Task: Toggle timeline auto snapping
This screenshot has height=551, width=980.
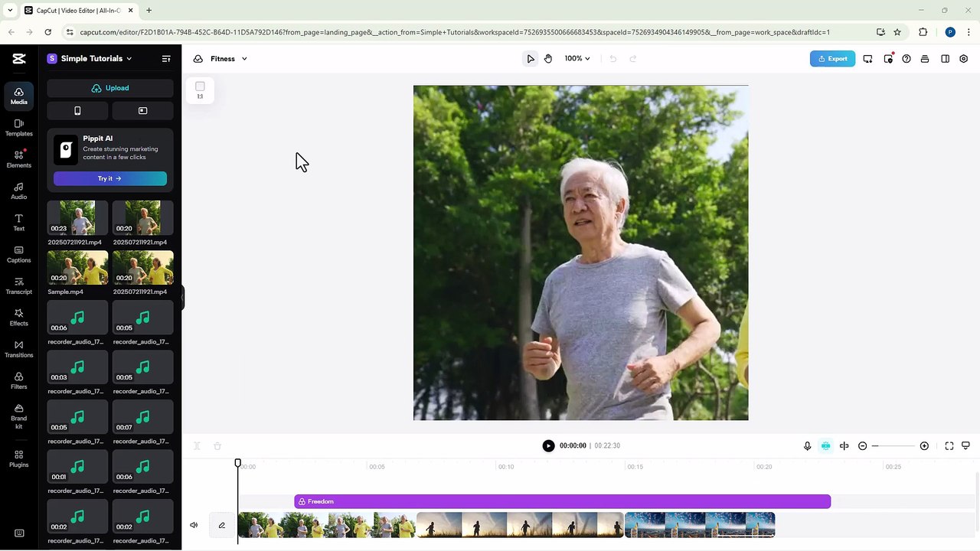Action: coord(825,445)
